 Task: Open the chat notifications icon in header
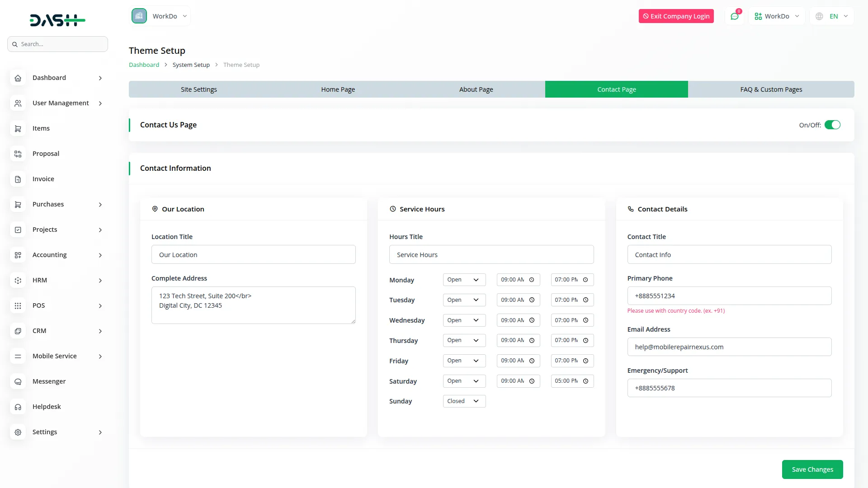(735, 16)
